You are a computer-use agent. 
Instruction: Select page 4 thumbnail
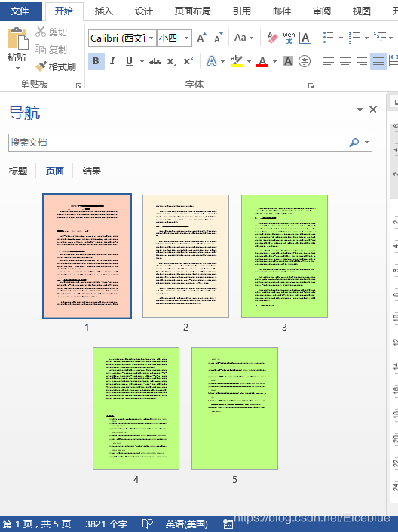pyautogui.click(x=136, y=408)
